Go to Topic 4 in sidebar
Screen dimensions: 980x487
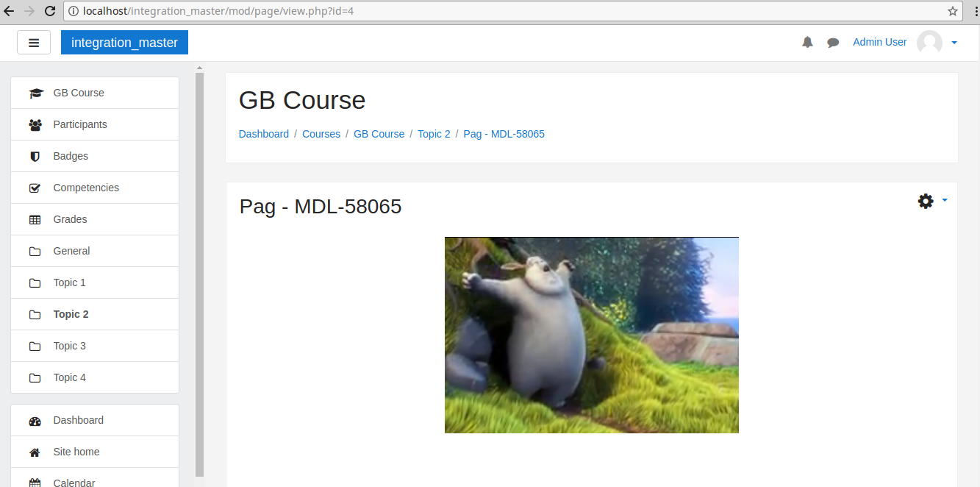(95, 377)
